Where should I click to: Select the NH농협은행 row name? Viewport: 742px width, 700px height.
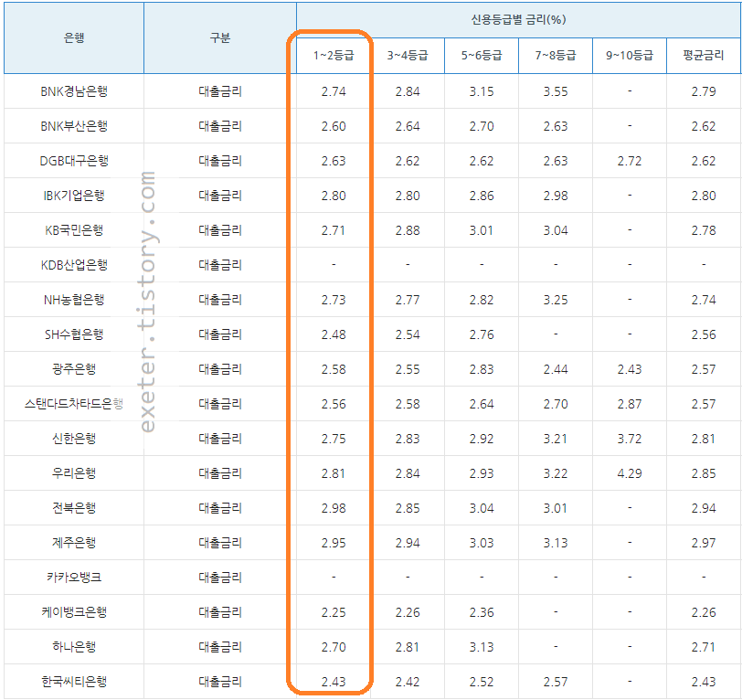click(74, 300)
